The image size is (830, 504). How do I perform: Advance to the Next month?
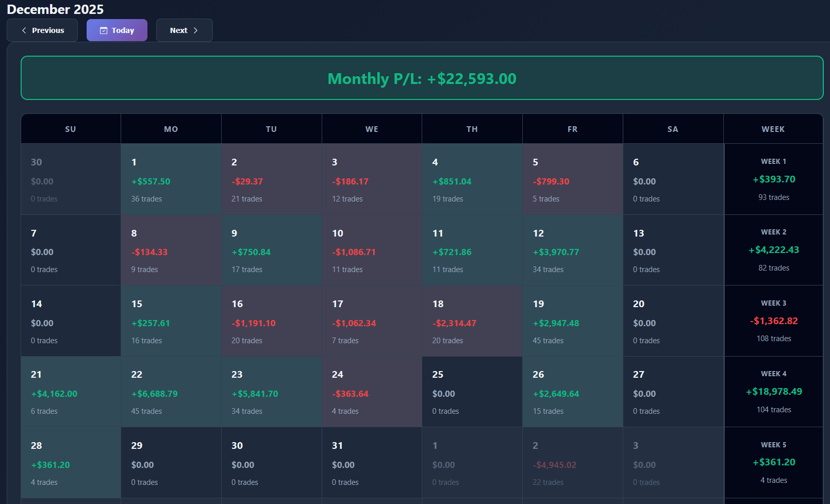[x=184, y=30]
